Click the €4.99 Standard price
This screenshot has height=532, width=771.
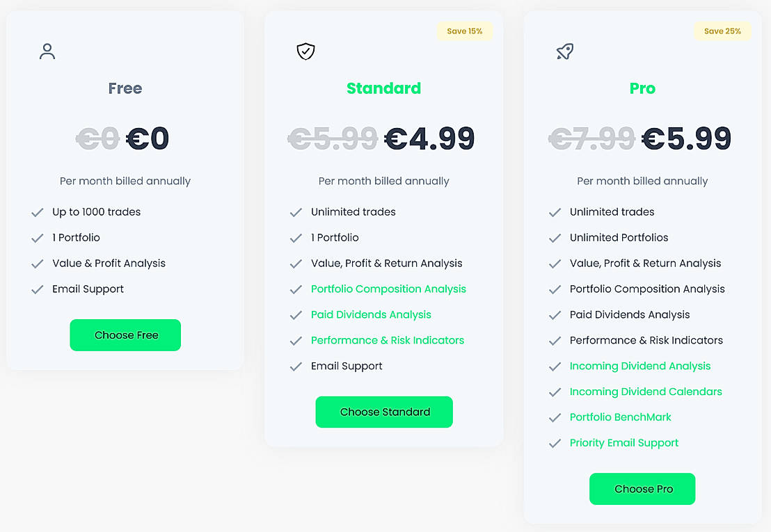429,139
